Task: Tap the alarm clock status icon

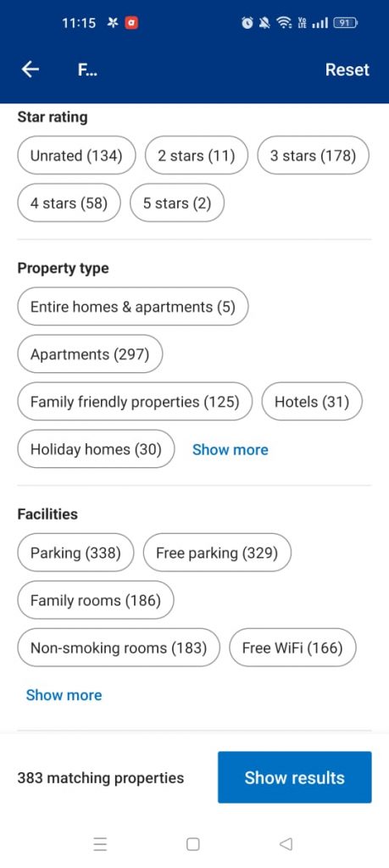Action: point(247,23)
